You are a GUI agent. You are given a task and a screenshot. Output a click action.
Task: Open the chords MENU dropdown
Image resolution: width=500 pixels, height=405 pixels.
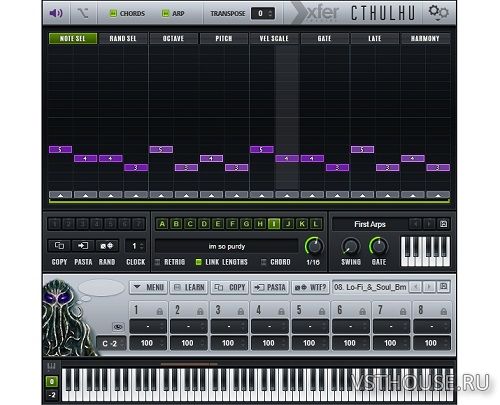click(x=149, y=287)
